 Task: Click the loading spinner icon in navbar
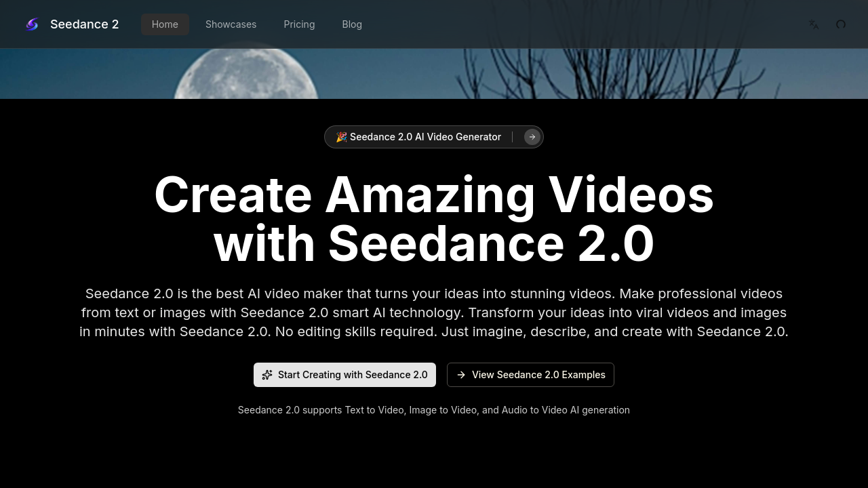841,24
